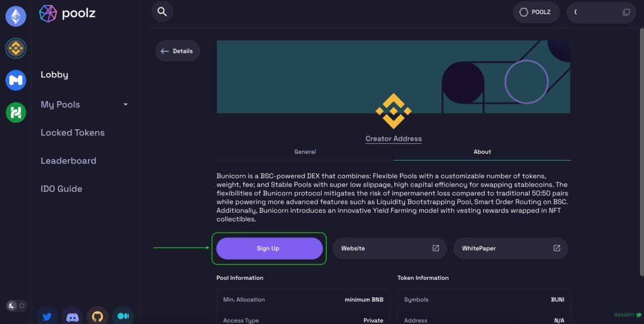Switch to the About tab
Image resolution: width=644 pixels, height=324 pixels.
482,152
